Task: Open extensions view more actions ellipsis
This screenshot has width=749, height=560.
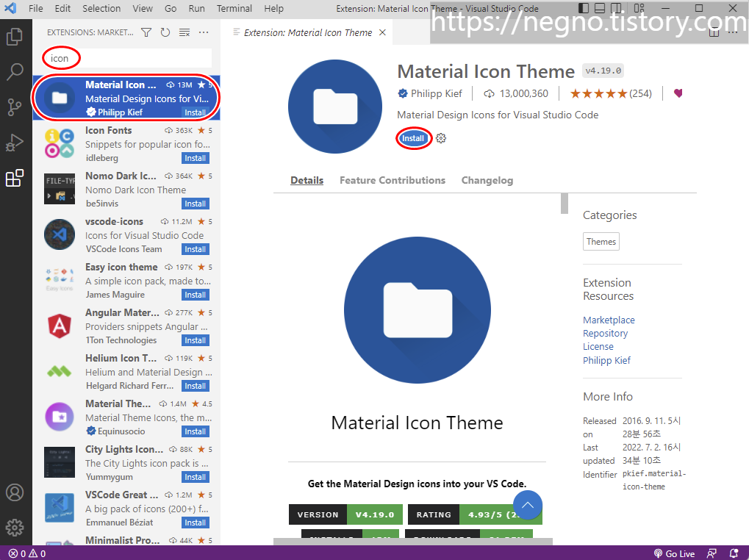Action: click(x=204, y=32)
